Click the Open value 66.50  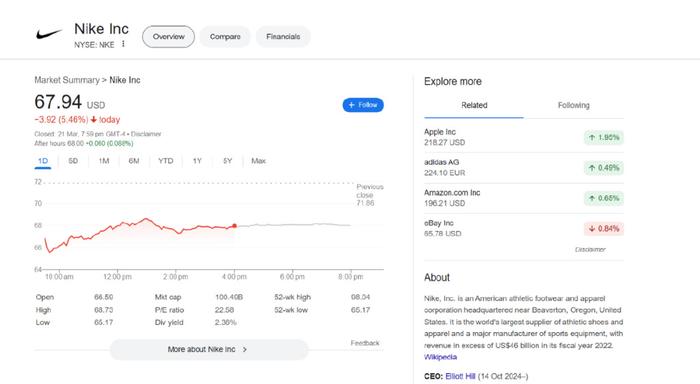point(104,297)
